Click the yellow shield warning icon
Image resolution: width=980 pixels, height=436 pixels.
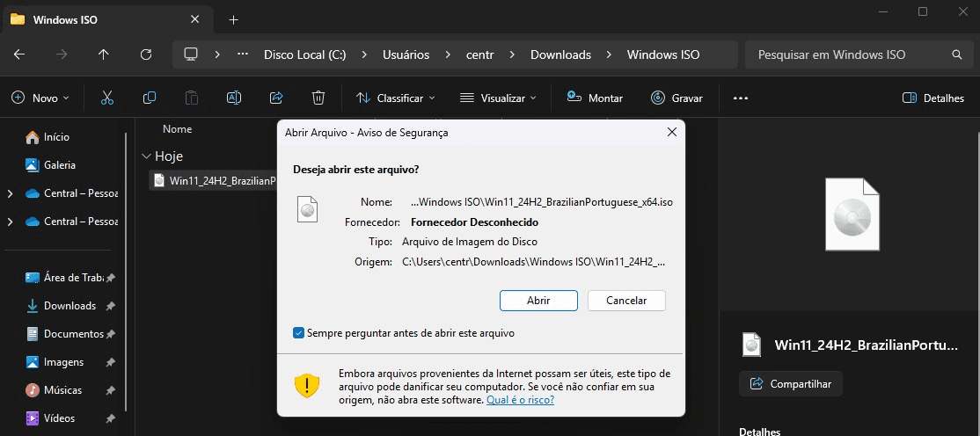pyautogui.click(x=307, y=385)
